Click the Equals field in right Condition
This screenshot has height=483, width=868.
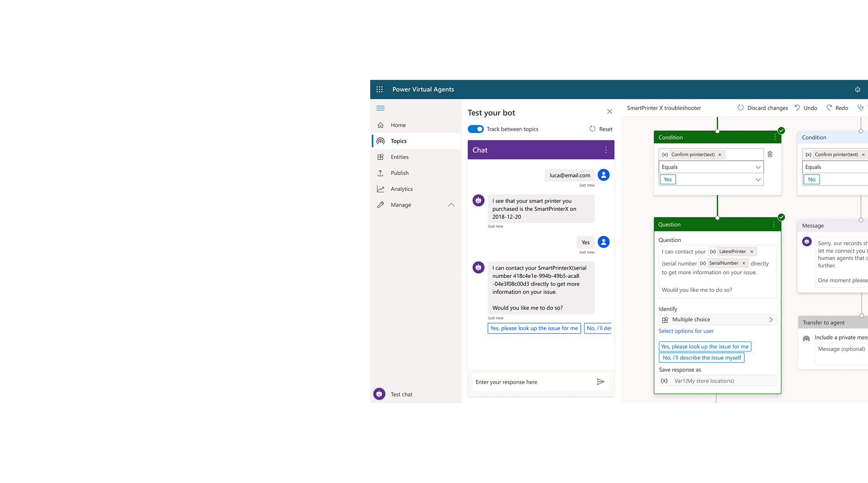tap(835, 167)
